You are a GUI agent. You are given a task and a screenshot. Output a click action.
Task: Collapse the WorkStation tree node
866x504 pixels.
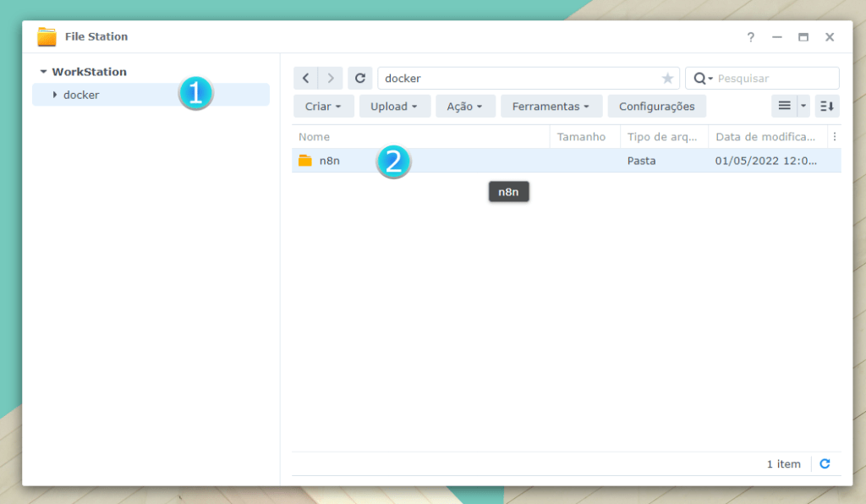point(43,73)
